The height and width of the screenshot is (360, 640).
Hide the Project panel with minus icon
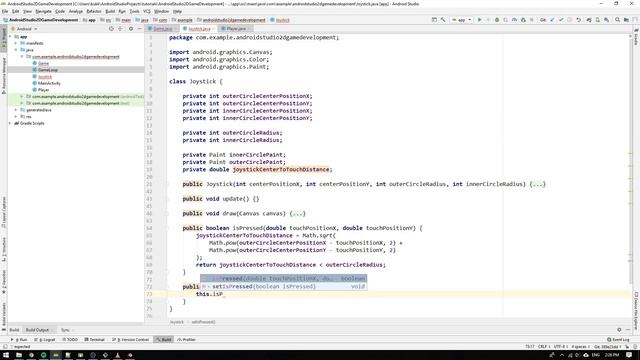tap(140, 29)
